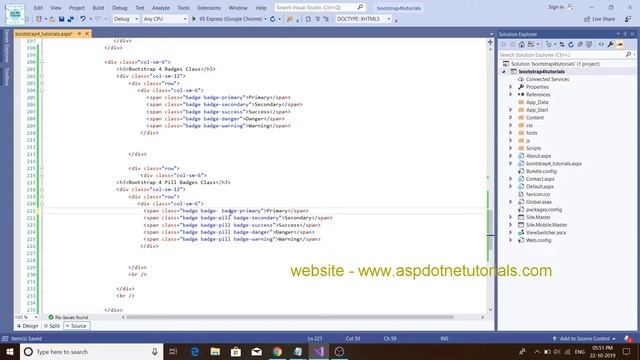Toggle auto-hide pin on Solution Explorer
The height and width of the screenshot is (360, 640).
(625, 34)
